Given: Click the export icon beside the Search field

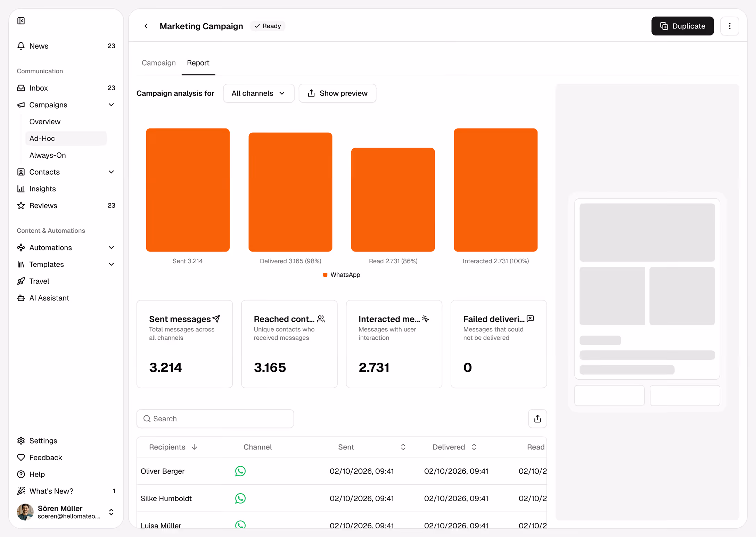Looking at the screenshot, I should click(x=537, y=419).
